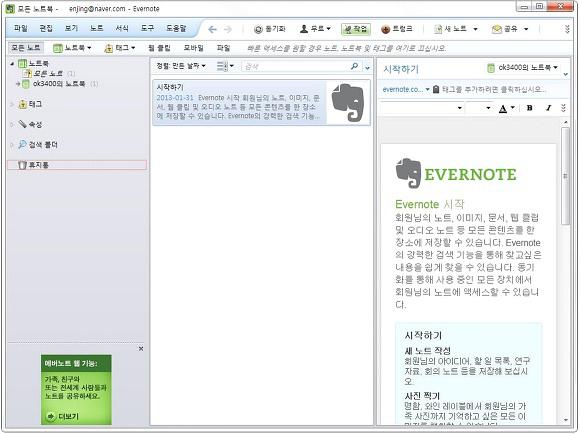Screen dimensions: 580x434
Task: Open the 서식 menu
Action: coord(122,28)
